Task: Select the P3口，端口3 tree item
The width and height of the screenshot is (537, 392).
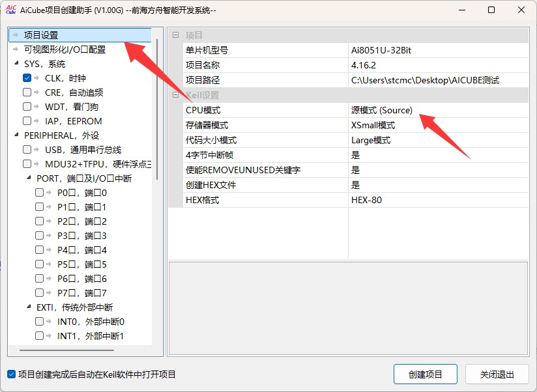Action: [x=82, y=236]
